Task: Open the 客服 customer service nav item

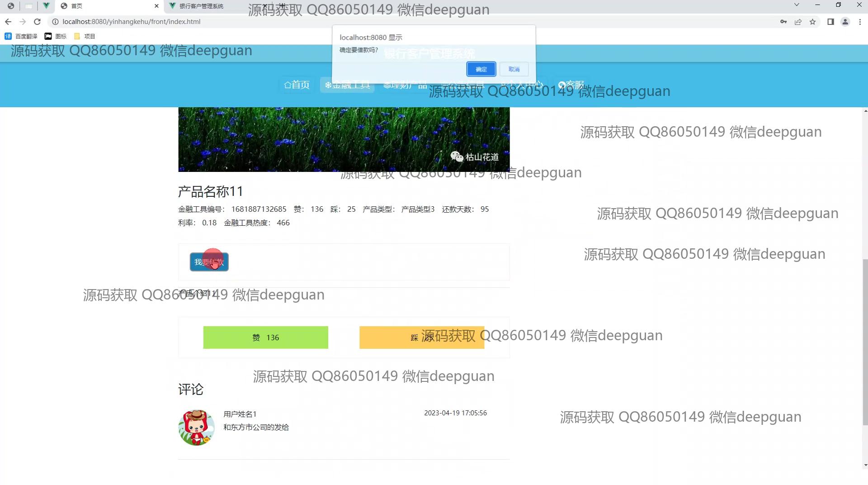Action: [x=571, y=85]
